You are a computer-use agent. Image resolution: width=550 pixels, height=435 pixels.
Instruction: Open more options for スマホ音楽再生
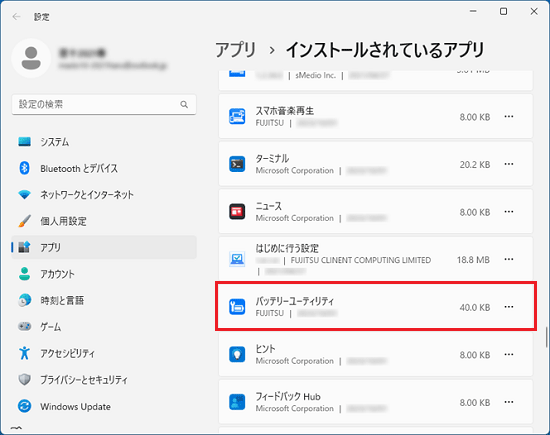click(x=509, y=116)
